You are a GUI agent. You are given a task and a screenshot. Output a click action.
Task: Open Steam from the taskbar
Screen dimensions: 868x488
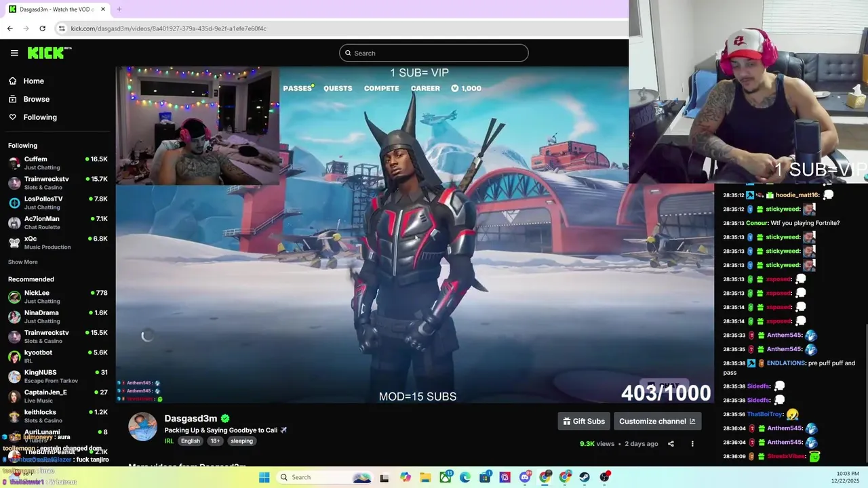585,477
